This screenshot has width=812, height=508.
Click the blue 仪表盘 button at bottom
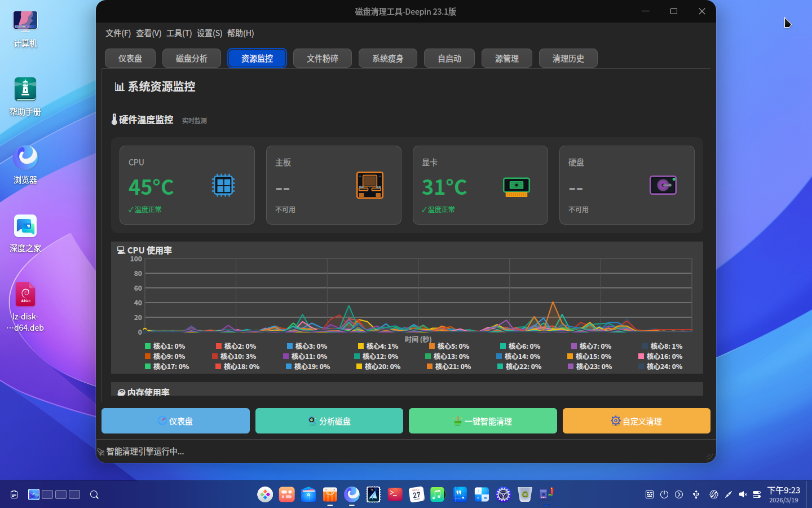[175, 421]
